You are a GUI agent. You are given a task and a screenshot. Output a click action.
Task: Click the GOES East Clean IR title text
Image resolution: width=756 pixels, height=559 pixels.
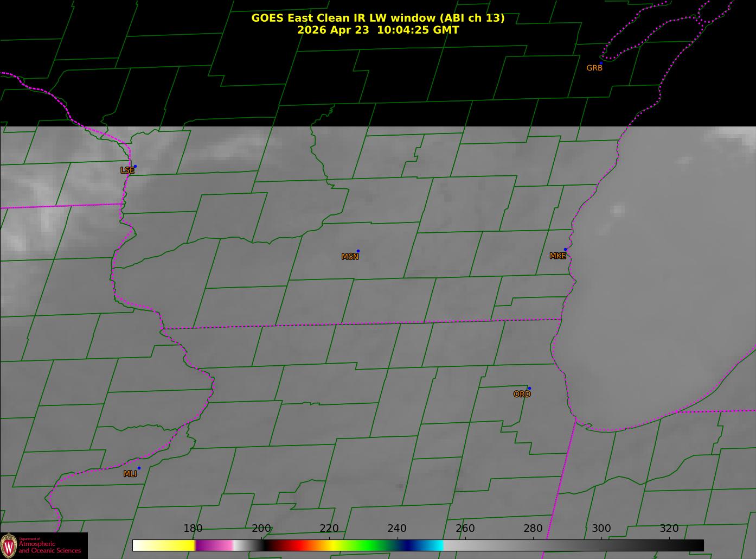coord(378,18)
